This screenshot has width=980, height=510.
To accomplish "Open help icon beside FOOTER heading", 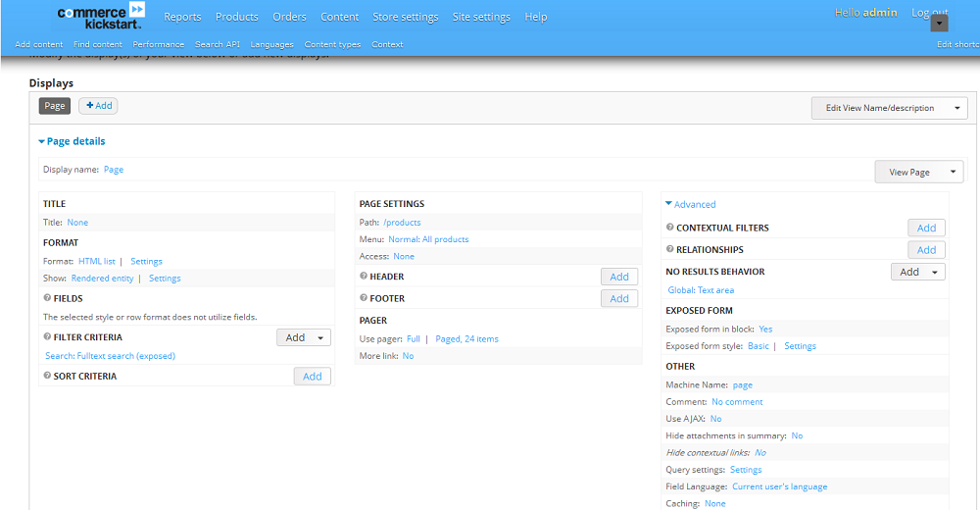I will (x=364, y=298).
